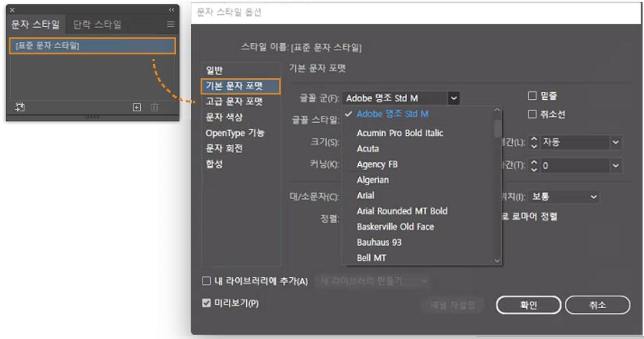Create a new character style
The width and height of the screenshot is (644, 339).
(x=136, y=107)
